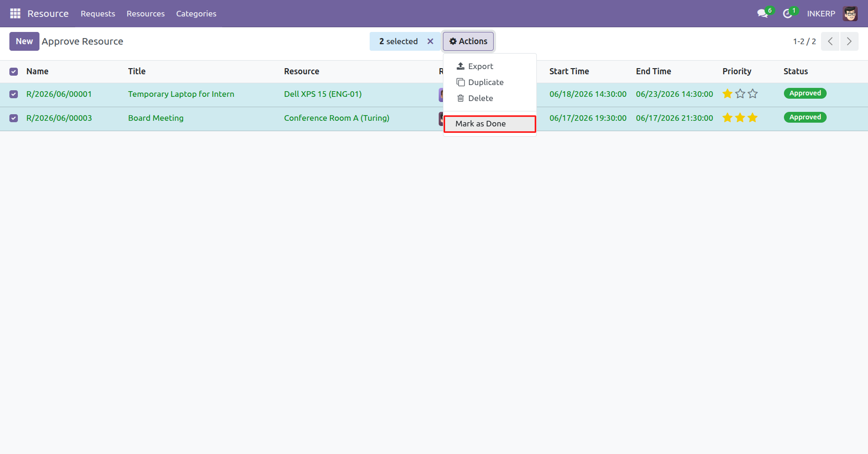Sort by the Title column header
868x454 pixels.
tap(137, 71)
